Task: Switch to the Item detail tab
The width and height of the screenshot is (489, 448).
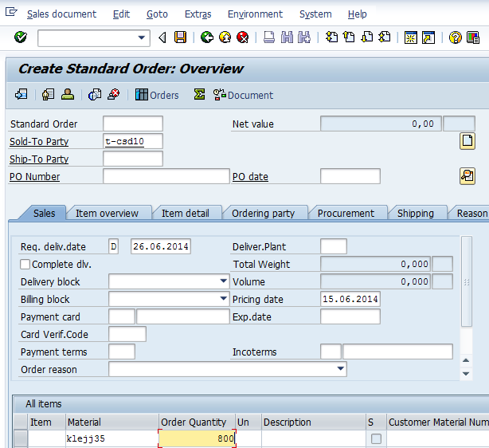Action: point(186,213)
